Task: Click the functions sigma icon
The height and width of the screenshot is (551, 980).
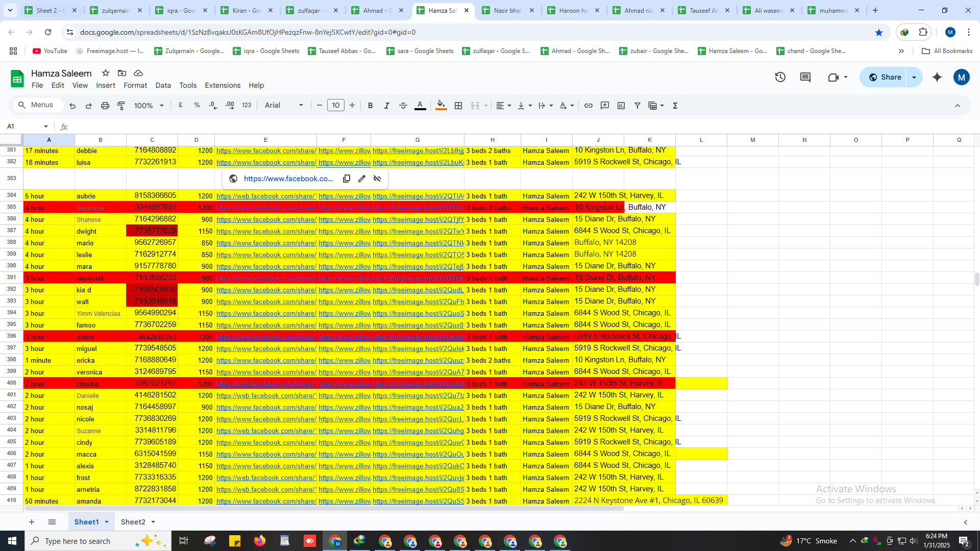Action: click(675, 106)
